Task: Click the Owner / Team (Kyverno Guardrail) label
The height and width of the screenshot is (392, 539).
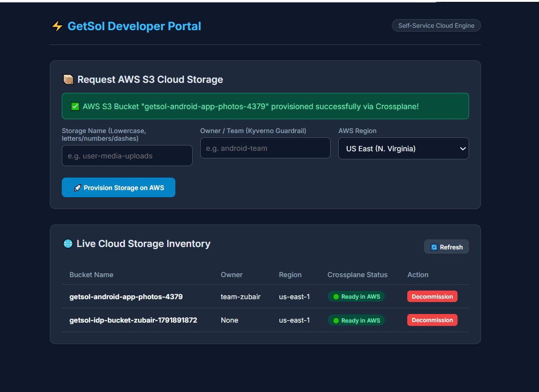Action: click(253, 131)
